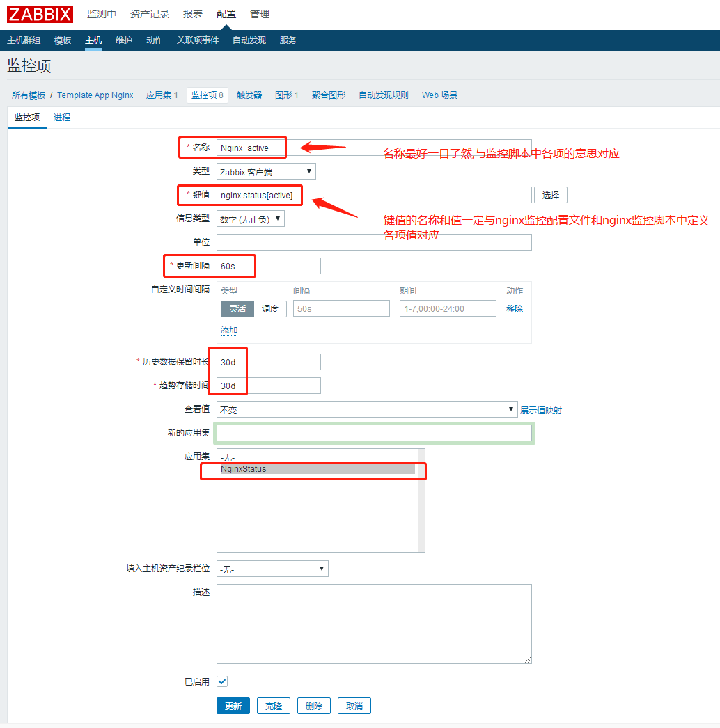Viewport: 720px width, 728px height.
Task: Go to 维护 submenu
Action: pos(124,40)
